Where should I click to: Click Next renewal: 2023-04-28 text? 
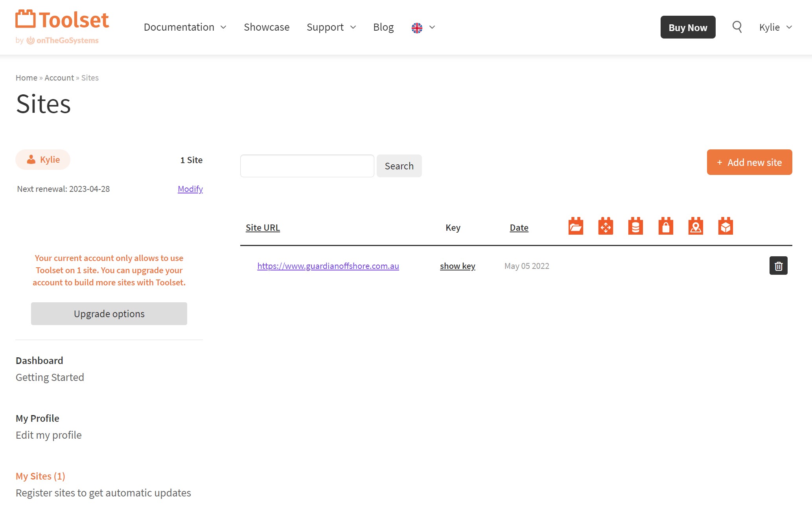click(63, 189)
